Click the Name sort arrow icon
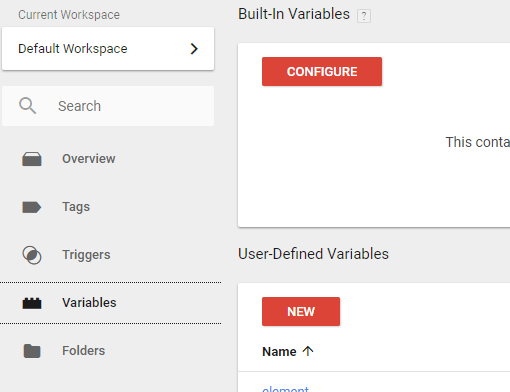510x392 pixels. (308, 351)
